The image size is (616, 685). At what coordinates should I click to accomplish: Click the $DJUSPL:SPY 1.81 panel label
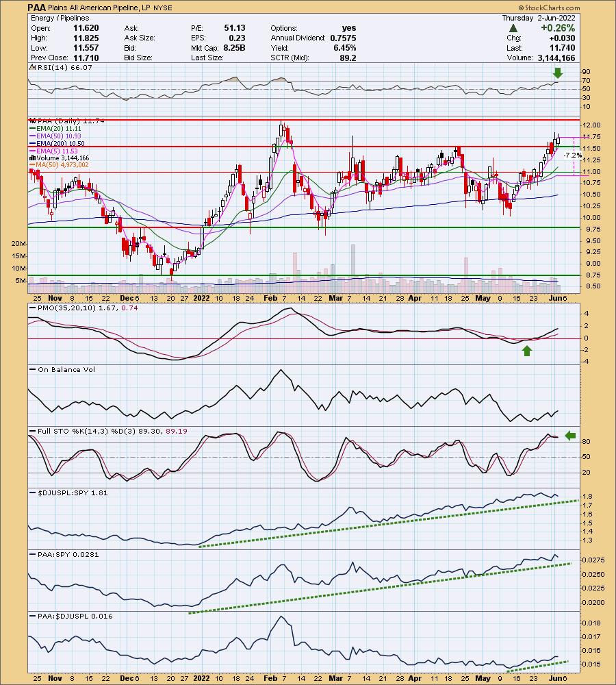coord(68,493)
